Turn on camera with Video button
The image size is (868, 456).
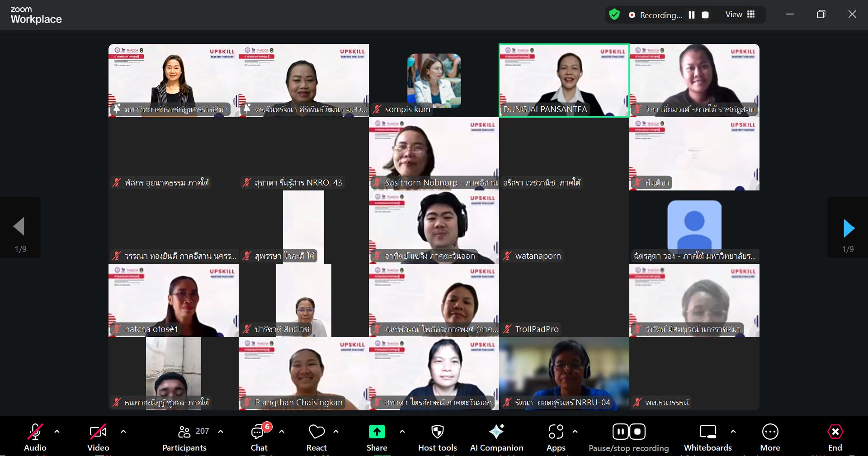(98, 433)
